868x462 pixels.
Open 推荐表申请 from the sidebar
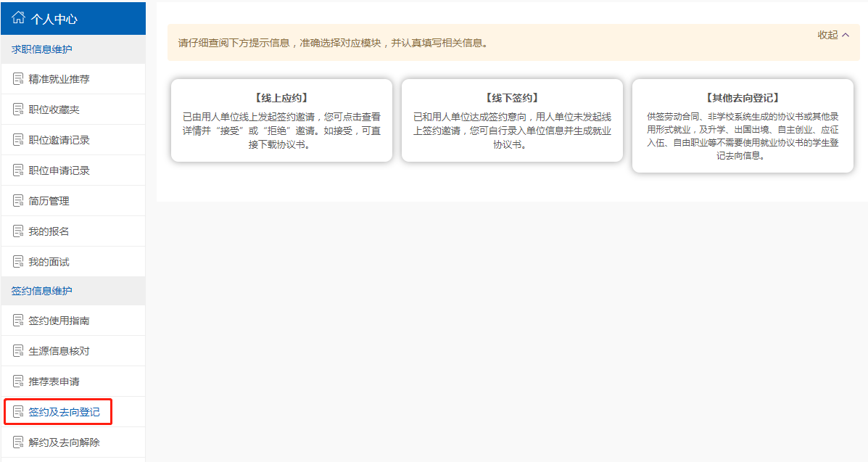(x=54, y=381)
